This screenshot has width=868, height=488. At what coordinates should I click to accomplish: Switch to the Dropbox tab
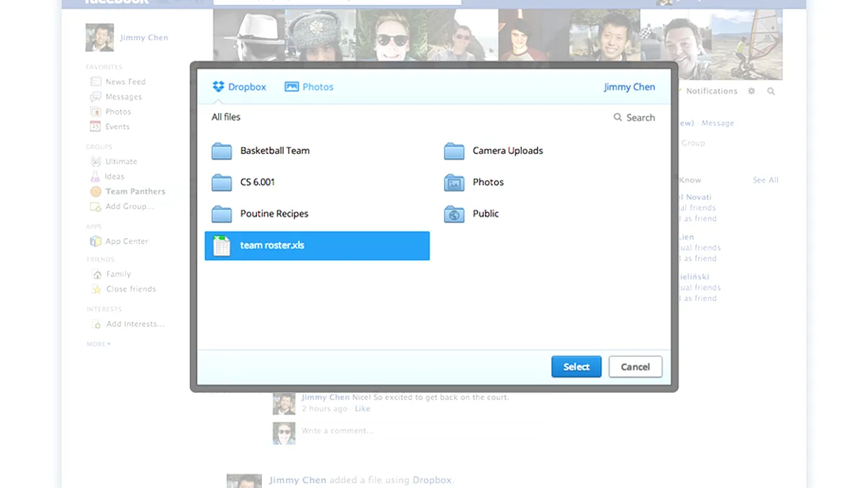[239, 87]
